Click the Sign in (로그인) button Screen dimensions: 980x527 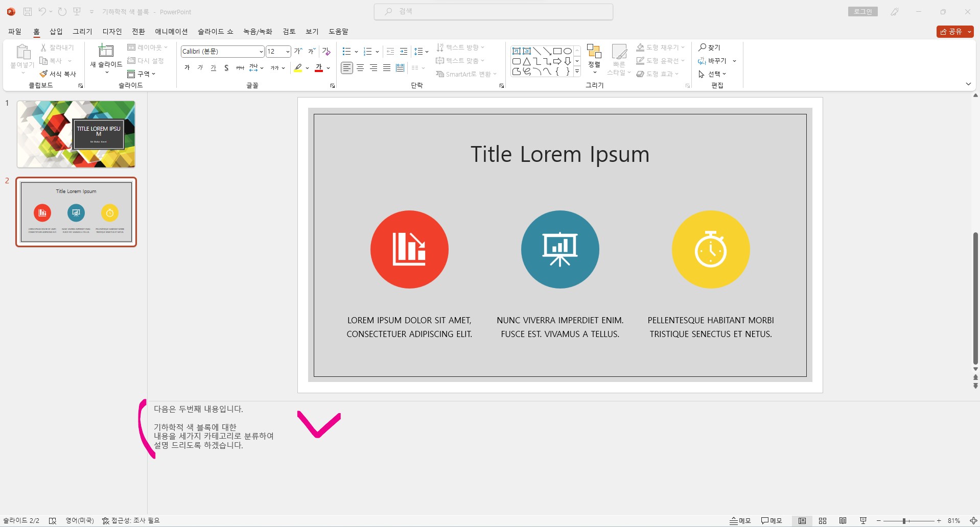click(863, 12)
